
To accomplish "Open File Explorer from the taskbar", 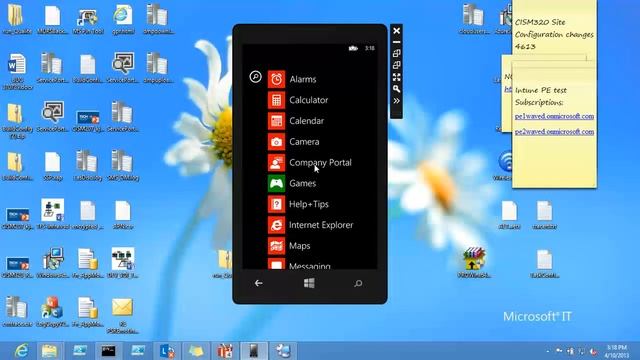I will (49, 351).
